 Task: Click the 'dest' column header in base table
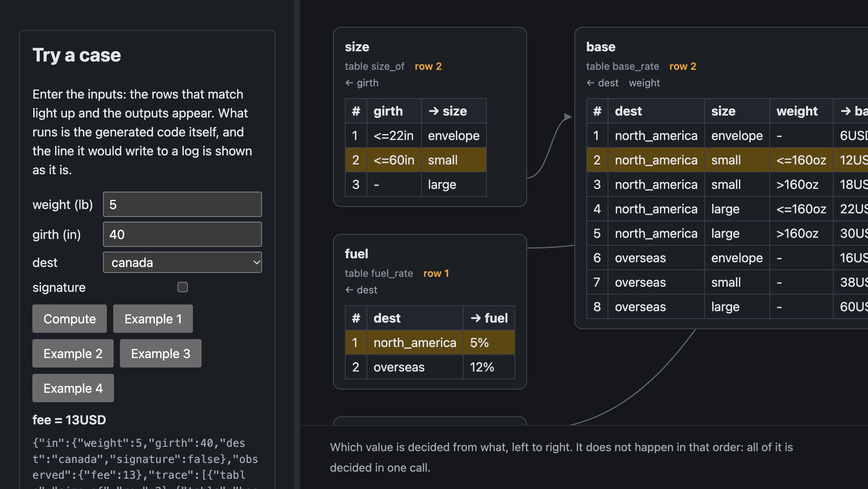point(656,111)
